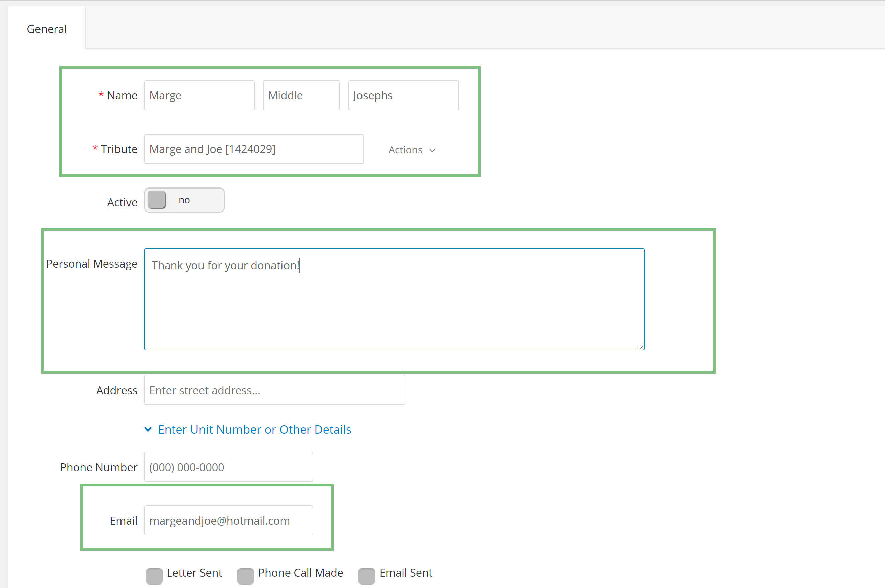Click the last name field containing Josephs
The width and height of the screenshot is (885, 588).
403,95
